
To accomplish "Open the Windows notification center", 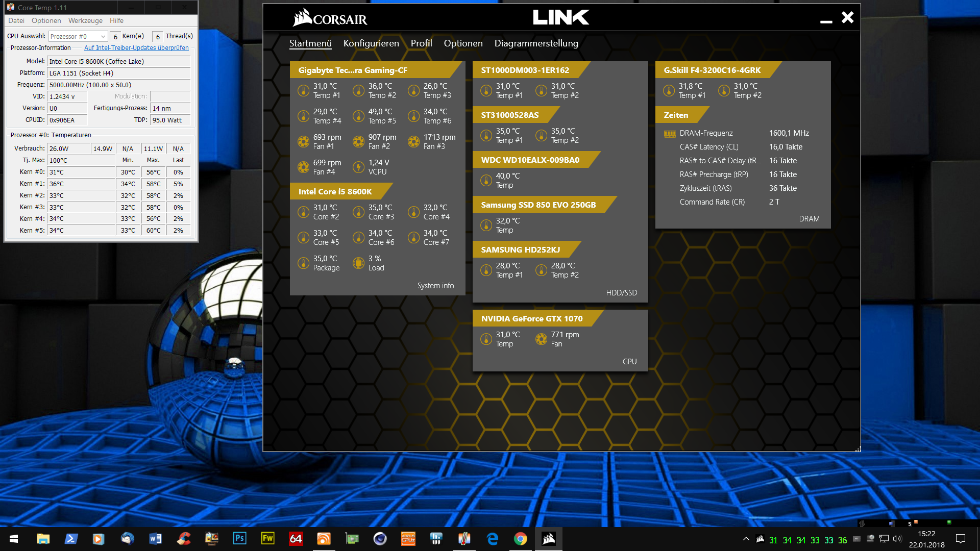I will (x=960, y=539).
